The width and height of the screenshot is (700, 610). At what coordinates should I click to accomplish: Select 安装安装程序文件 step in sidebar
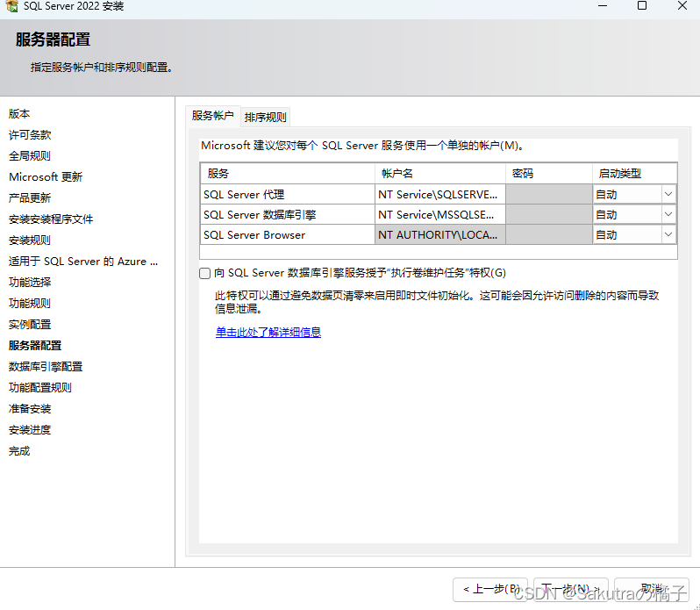(51, 219)
